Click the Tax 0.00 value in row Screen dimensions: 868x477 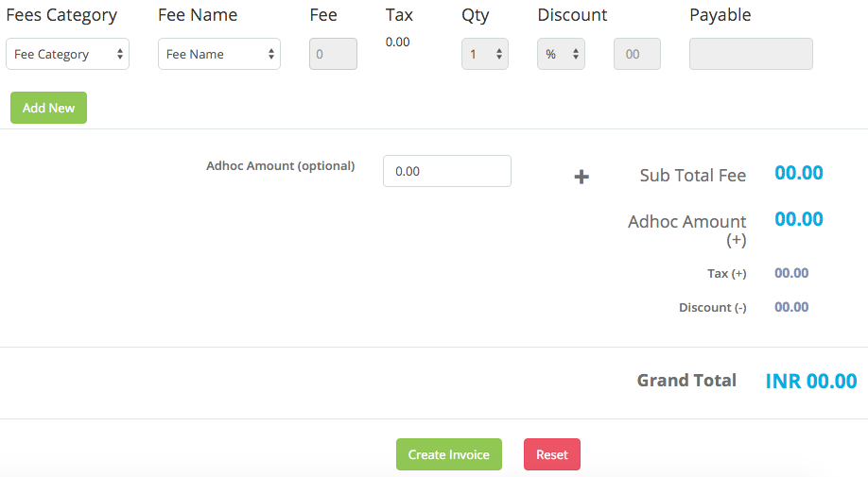coord(397,42)
